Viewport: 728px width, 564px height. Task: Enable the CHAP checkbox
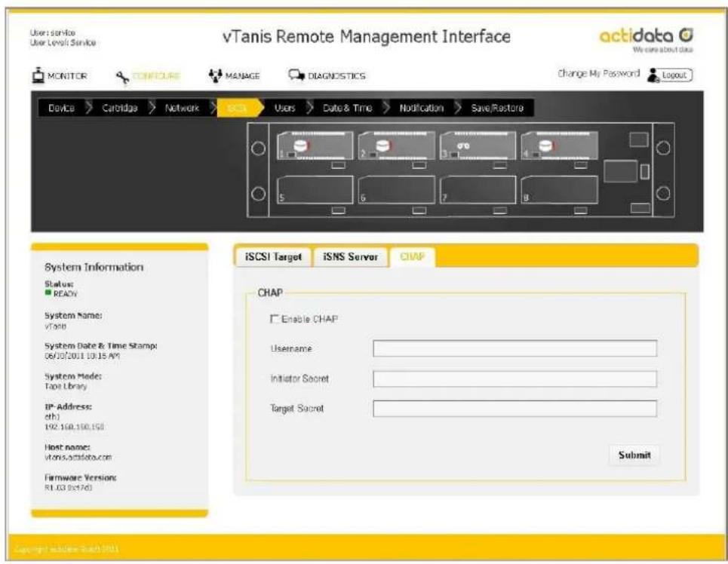[275, 319]
